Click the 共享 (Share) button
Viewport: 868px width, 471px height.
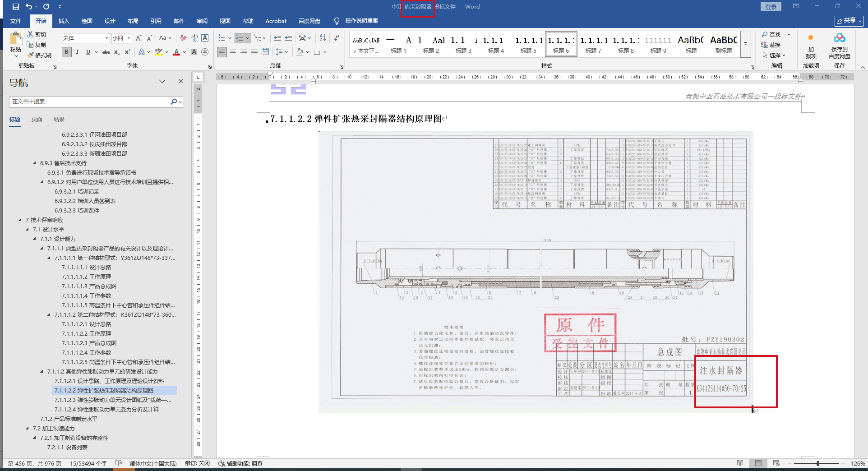click(849, 21)
